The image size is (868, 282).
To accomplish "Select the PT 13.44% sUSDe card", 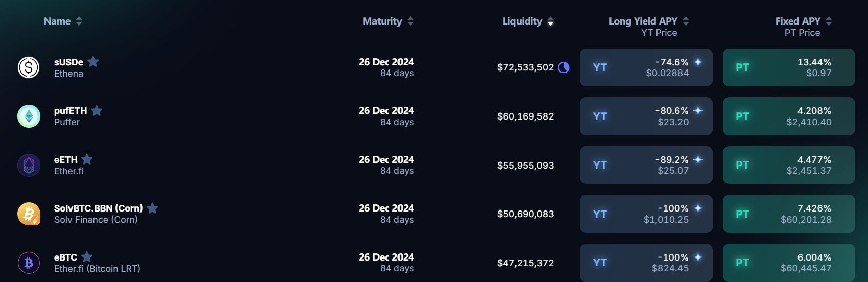I will [789, 67].
